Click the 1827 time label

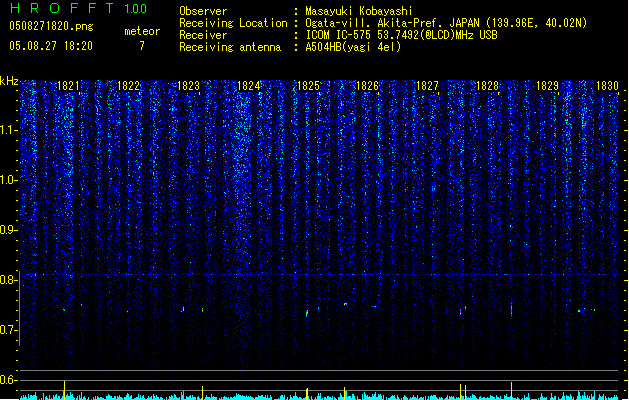coord(428,86)
